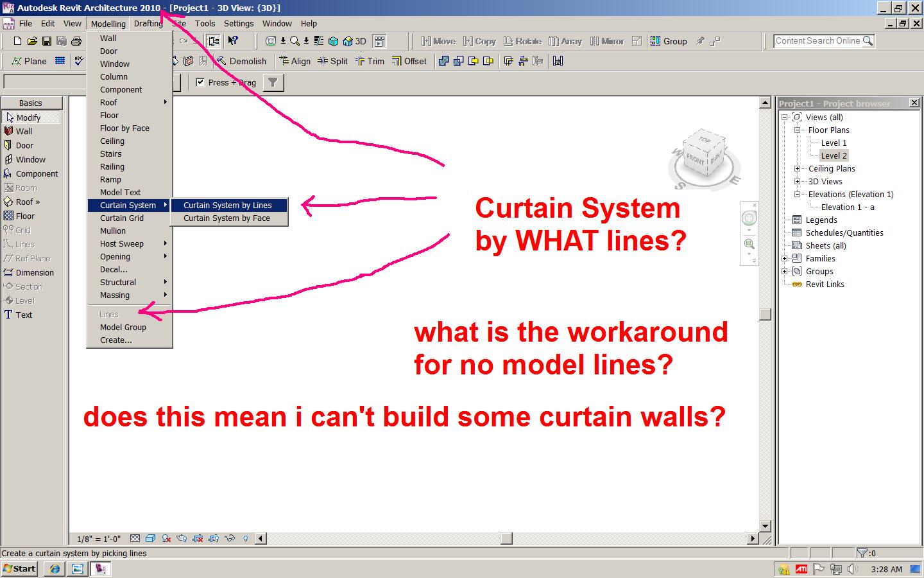Collapse the Floor Plans tree node
The width and height of the screenshot is (924, 578).
point(797,130)
